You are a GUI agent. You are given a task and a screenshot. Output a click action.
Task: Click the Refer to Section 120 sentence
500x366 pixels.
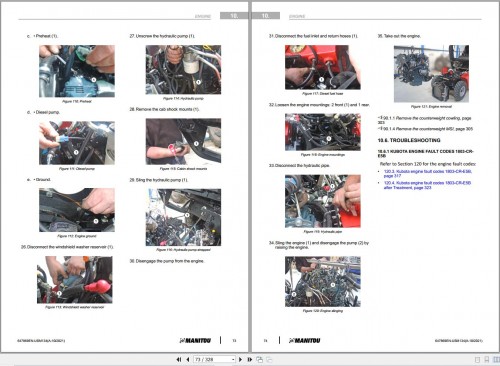tap(428, 164)
